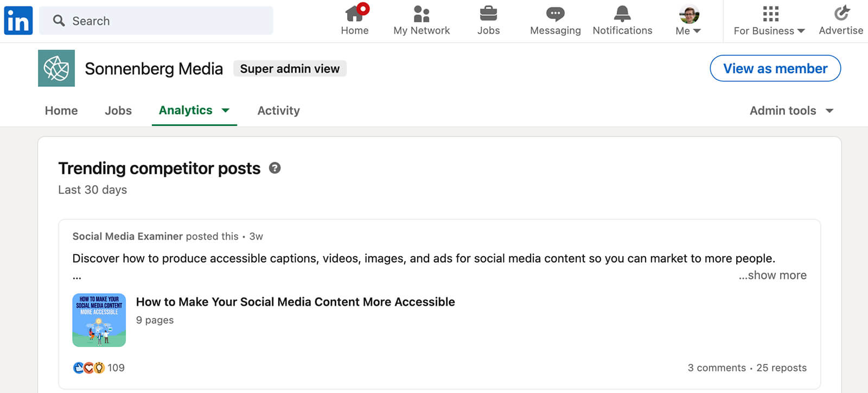Switch to the page Home tab
The width and height of the screenshot is (868, 393).
[x=61, y=110]
